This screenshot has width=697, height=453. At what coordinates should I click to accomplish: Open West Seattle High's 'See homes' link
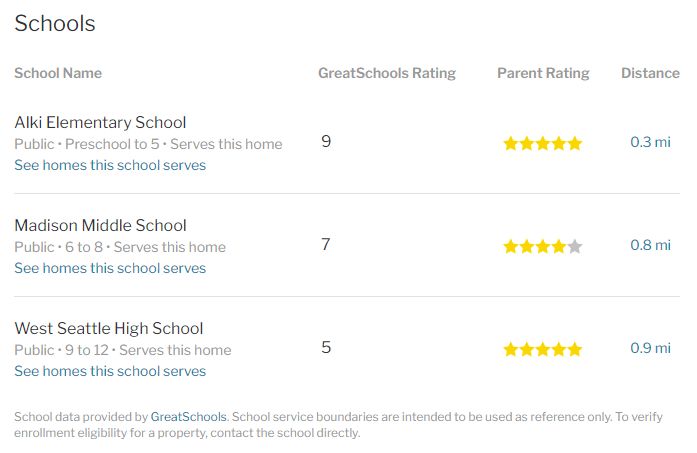(x=110, y=371)
